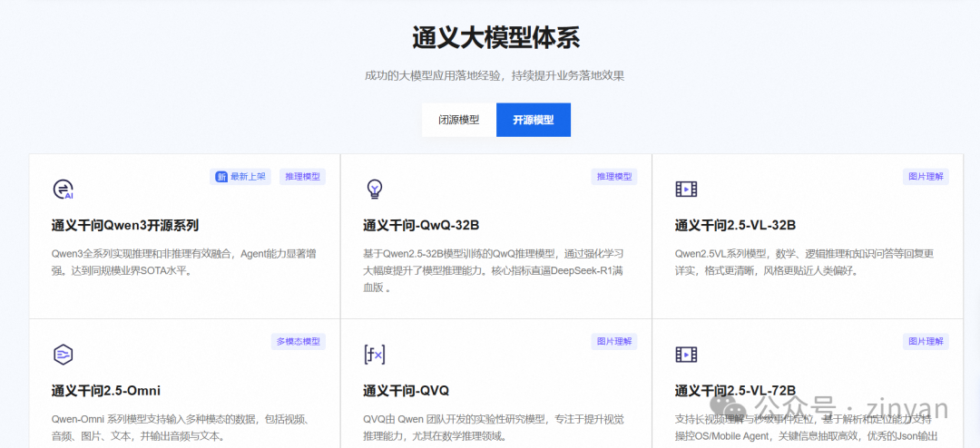Image resolution: width=980 pixels, height=448 pixels.
Task: Click the Qwen3开源系列 card icon
Action: coord(64,189)
